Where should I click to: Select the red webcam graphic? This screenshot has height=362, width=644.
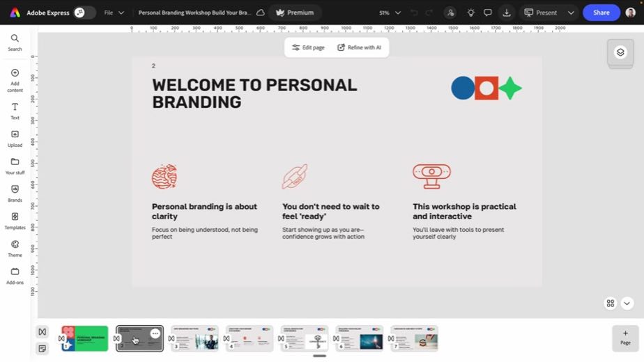431,177
